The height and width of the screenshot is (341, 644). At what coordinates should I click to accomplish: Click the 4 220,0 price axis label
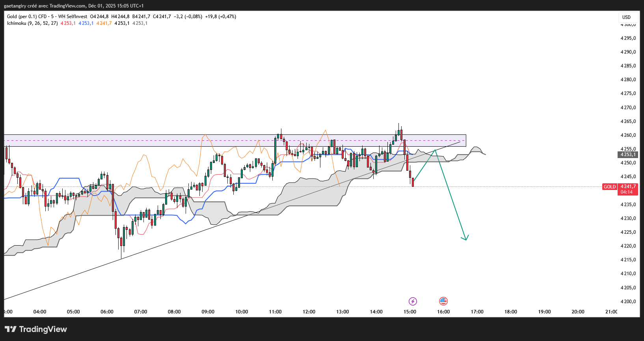point(628,246)
